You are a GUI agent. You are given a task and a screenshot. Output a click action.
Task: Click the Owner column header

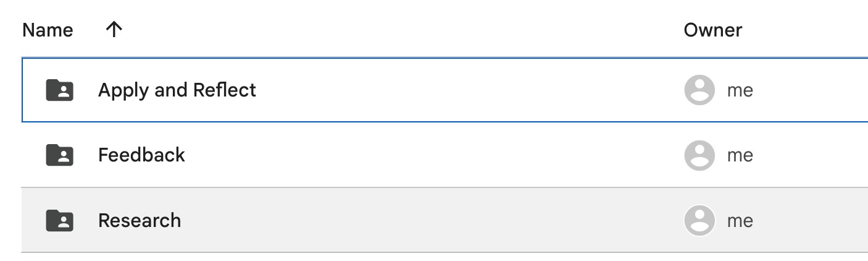pyautogui.click(x=712, y=30)
